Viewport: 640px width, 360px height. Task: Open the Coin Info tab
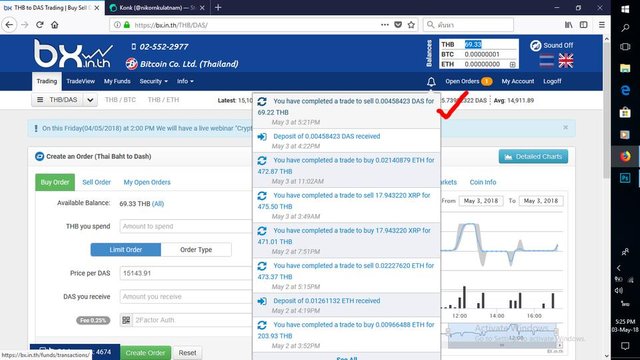click(x=483, y=182)
